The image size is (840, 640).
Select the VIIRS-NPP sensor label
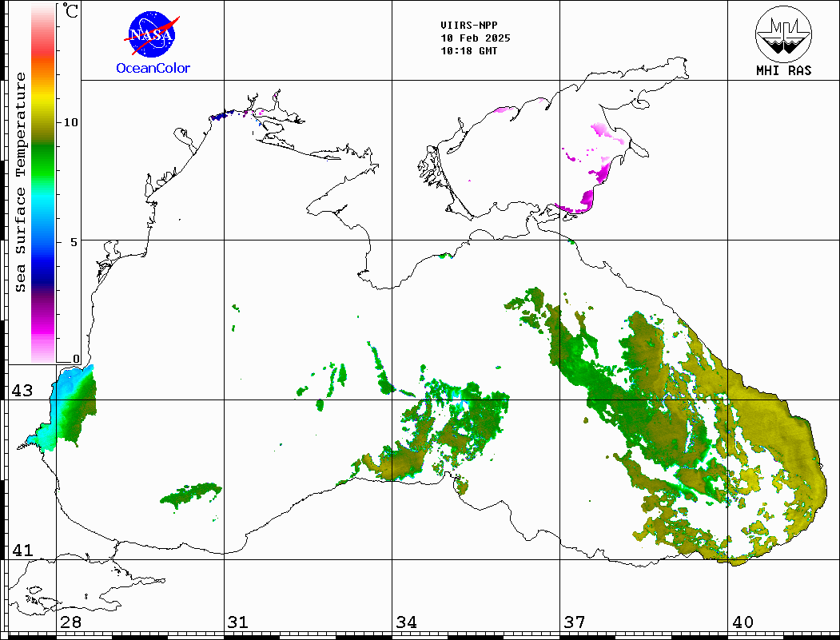(468, 26)
